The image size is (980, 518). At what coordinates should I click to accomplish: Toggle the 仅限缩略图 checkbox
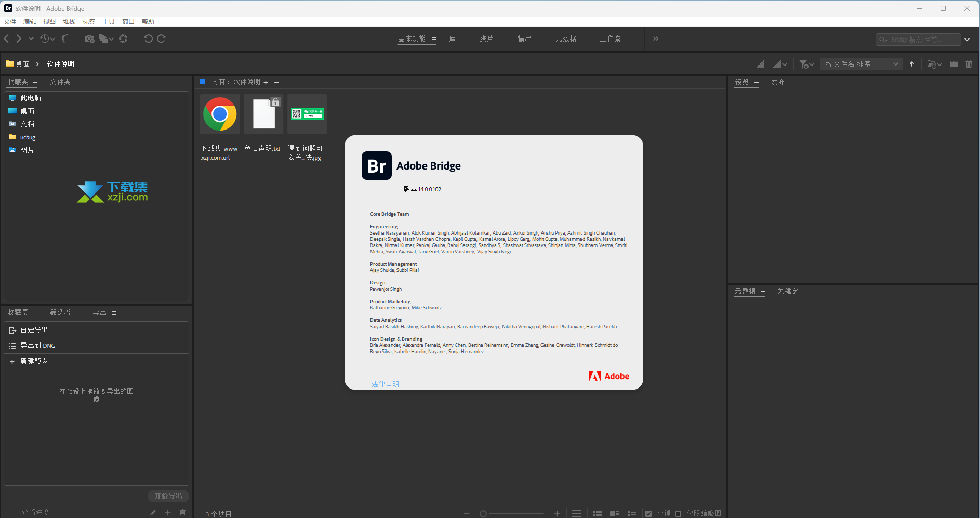tap(678, 513)
